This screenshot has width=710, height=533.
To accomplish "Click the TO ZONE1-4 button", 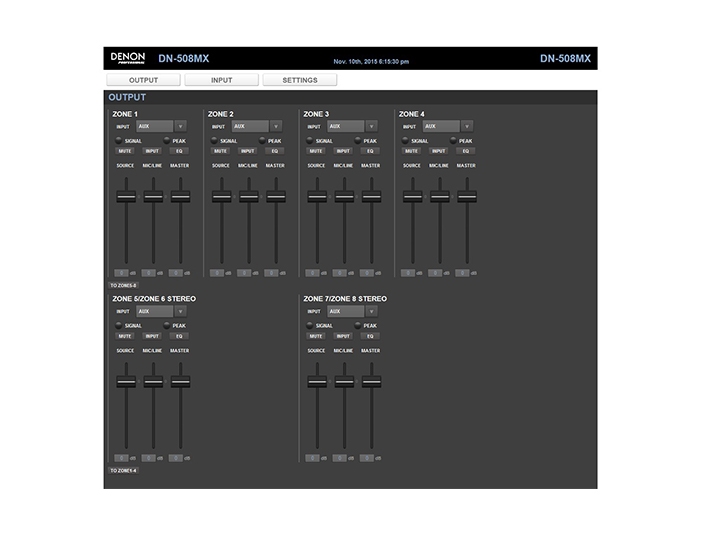I will click(123, 471).
